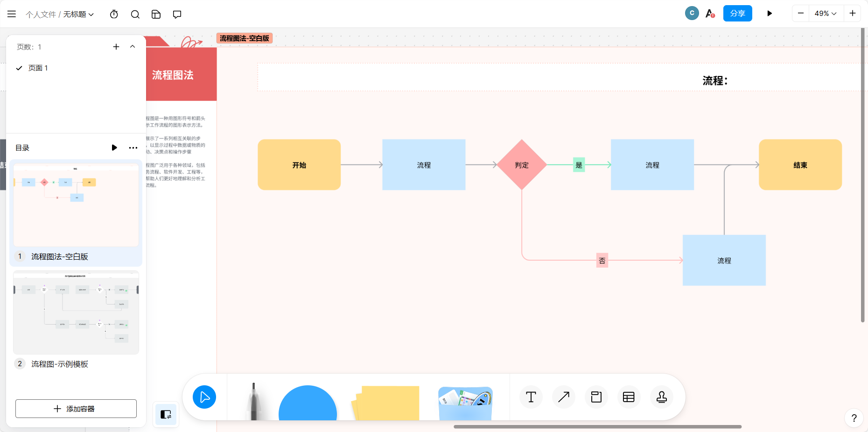
Task: Start presentation with top play icon
Action: [770, 14]
